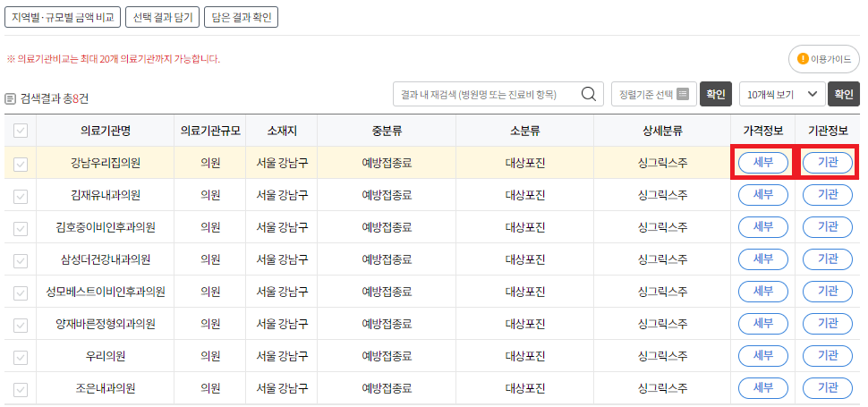The width and height of the screenshot is (868, 407).
Task: Toggle checkbox for 양재바른정형외과의원
Action: (x=21, y=325)
